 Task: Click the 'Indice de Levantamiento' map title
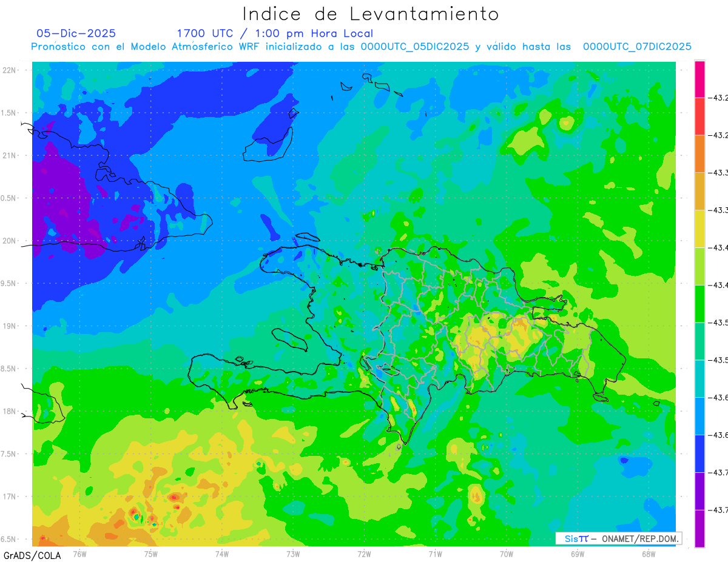tap(371, 14)
